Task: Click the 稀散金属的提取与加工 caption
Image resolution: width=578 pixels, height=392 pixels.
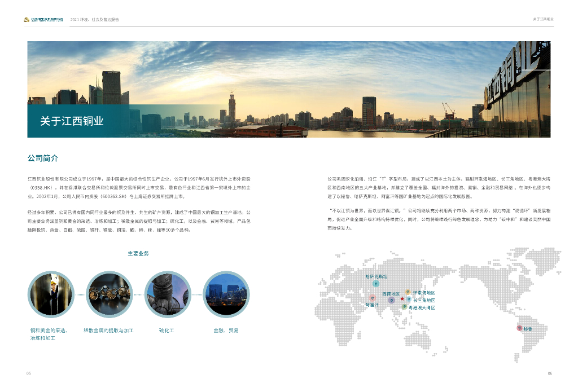Action: (108, 331)
